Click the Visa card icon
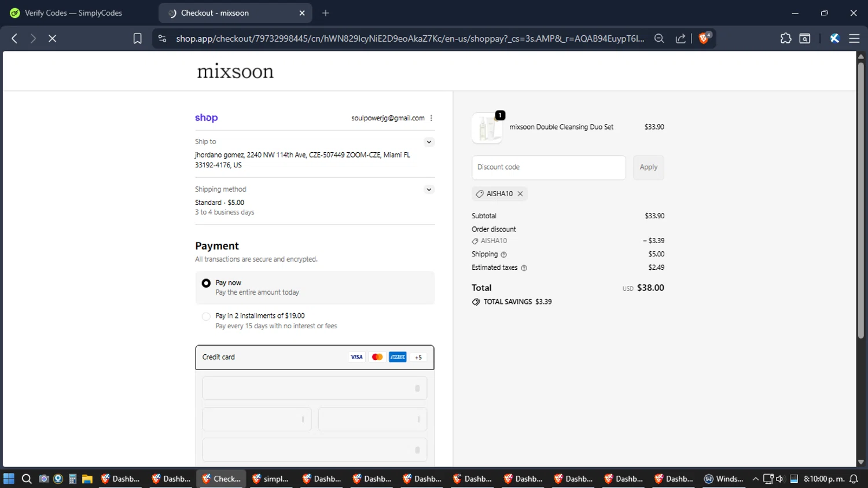The width and height of the screenshot is (868, 488). pyautogui.click(x=356, y=357)
